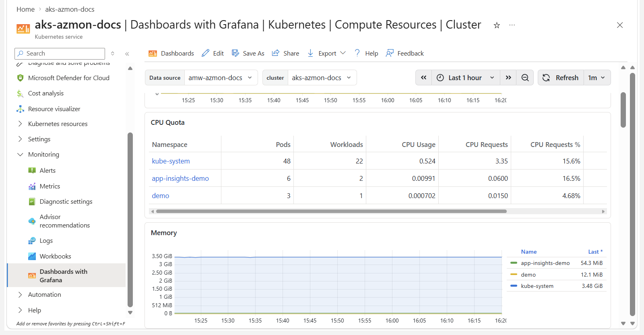
Task: Zoom out the time range
Action: tap(525, 78)
